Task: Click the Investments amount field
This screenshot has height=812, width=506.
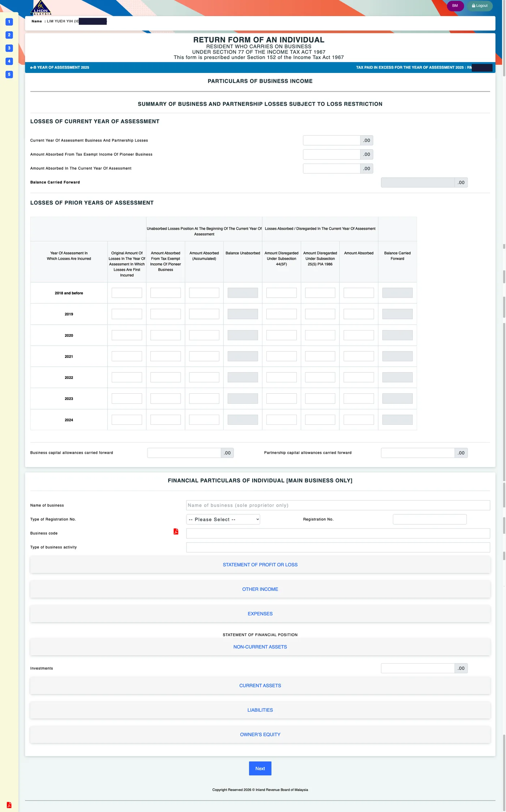Action: coord(418,668)
